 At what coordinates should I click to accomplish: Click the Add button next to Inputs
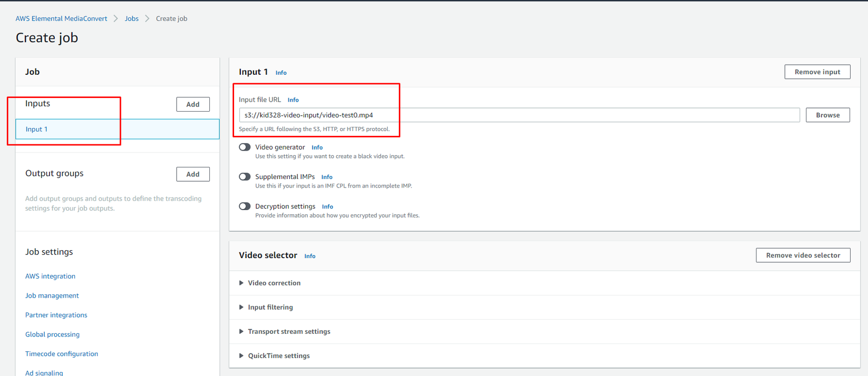(193, 104)
